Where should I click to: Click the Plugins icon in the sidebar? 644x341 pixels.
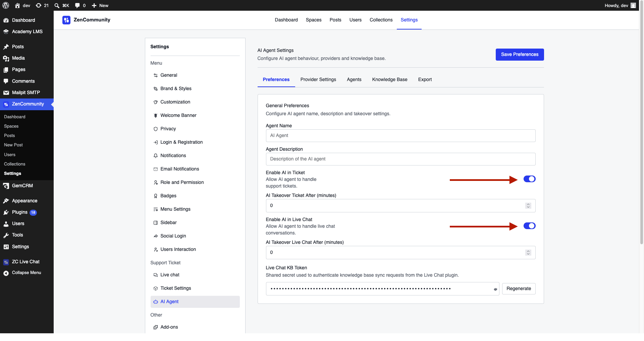click(x=6, y=212)
